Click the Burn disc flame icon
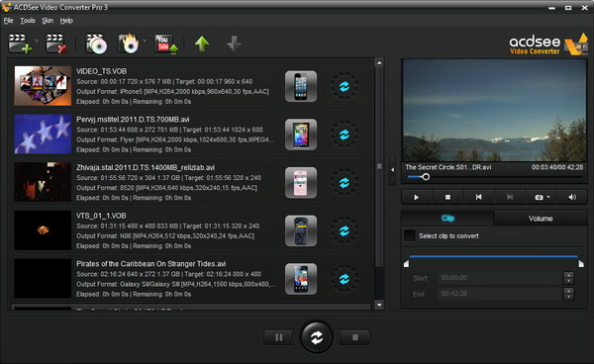Screen dimensions: 594x364 click(x=129, y=44)
